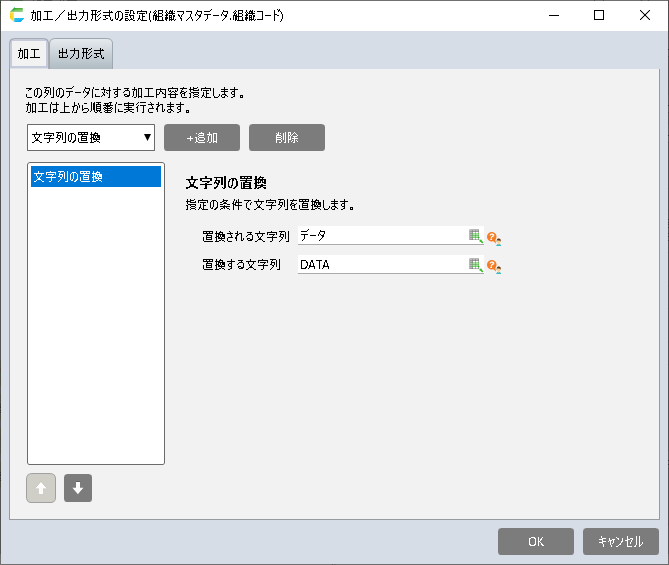
Task: Click the grid icon in the 置換される文字列 field
Action: click(475, 236)
